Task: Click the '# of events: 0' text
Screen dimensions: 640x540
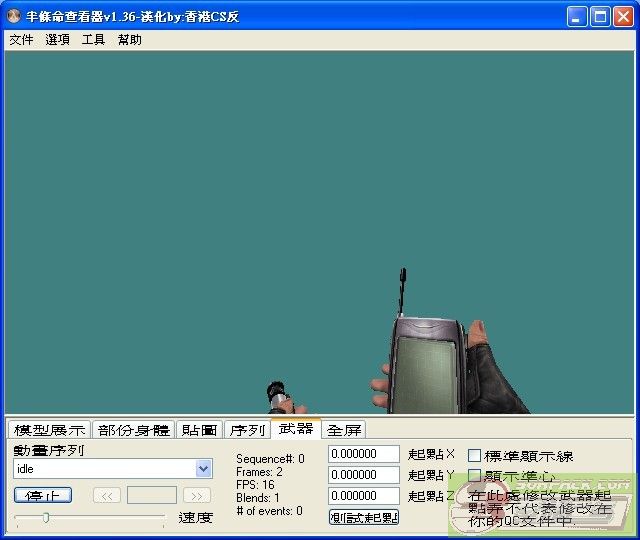Action: pos(269,511)
